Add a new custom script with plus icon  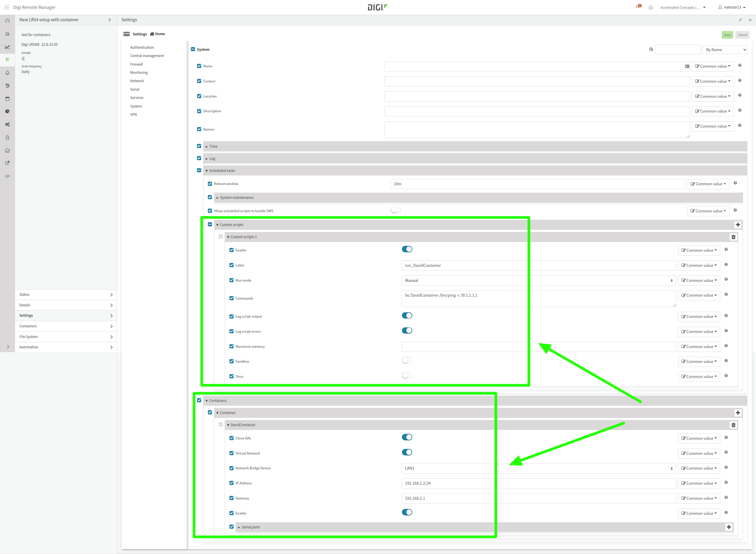[738, 225]
